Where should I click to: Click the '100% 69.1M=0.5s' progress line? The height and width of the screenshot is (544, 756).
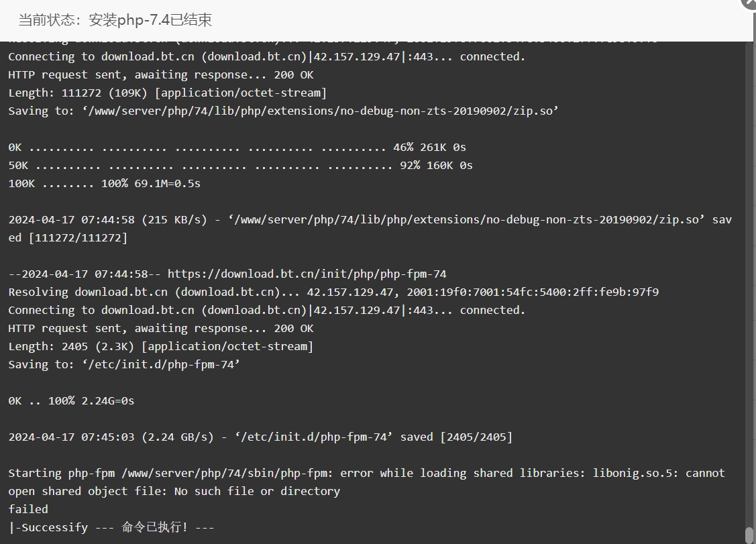(x=104, y=184)
